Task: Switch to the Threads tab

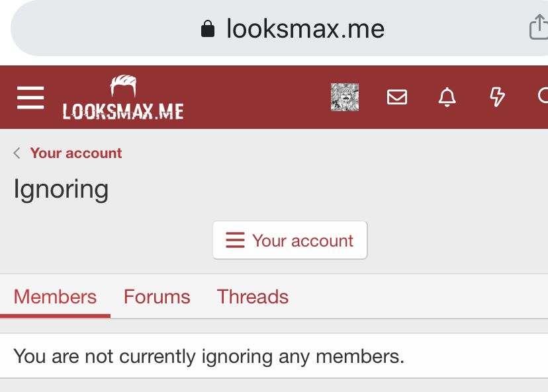Action: [253, 297]
